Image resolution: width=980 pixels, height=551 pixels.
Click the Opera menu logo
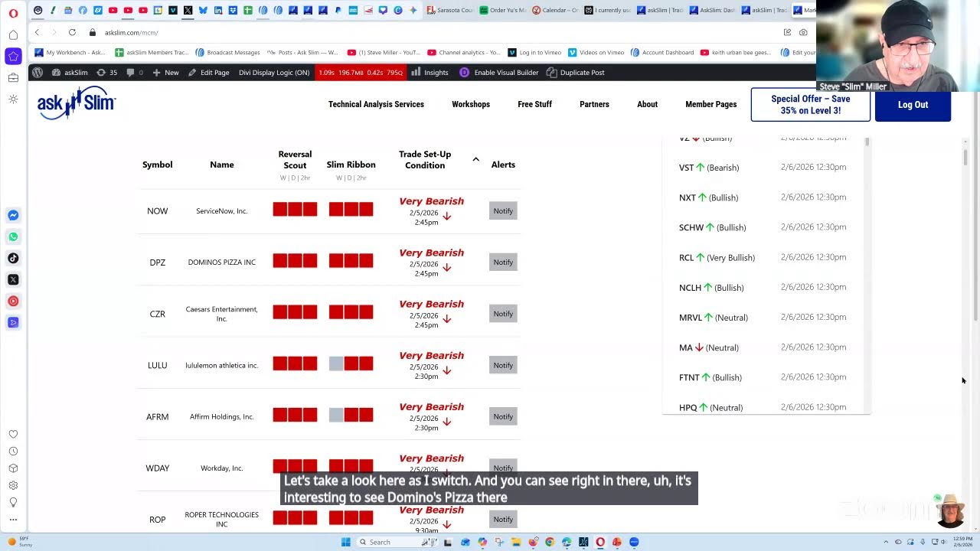pyautogui.click(x=13, y=13)
